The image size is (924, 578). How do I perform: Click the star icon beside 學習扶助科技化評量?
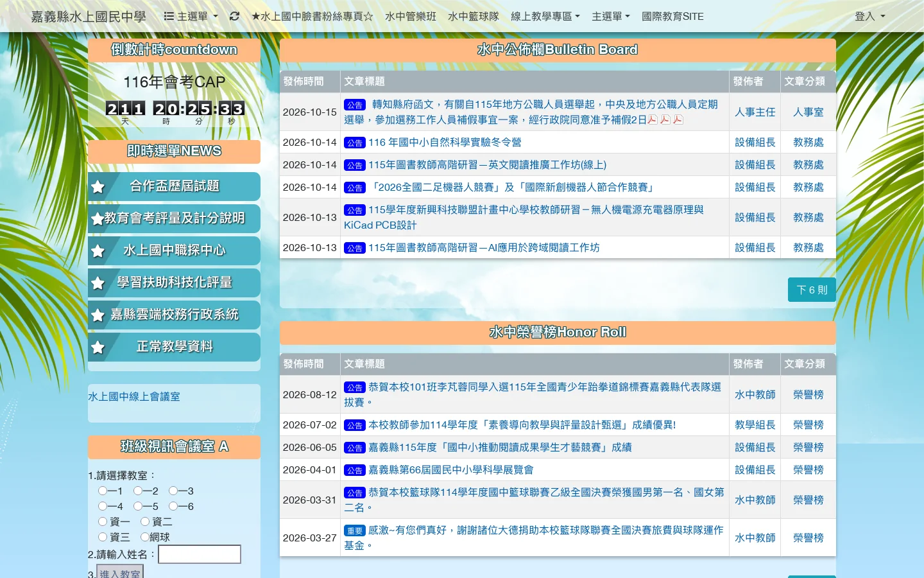pos(98,283)
